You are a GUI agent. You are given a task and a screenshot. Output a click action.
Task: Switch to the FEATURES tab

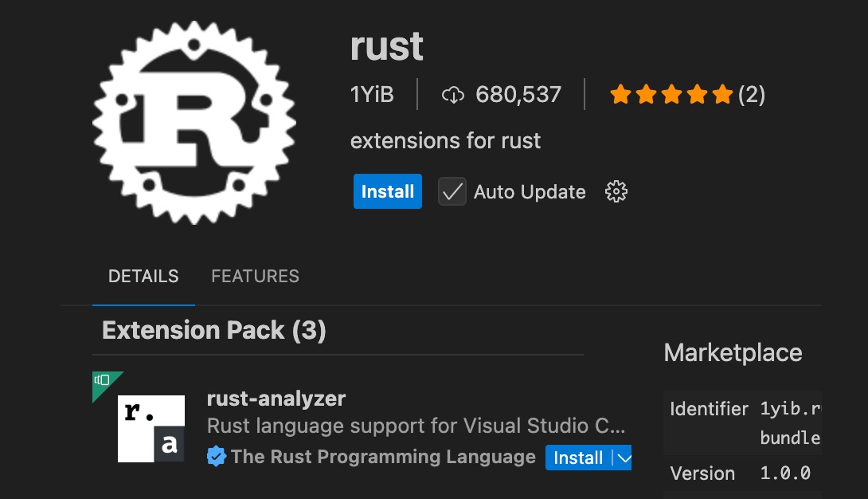[x=255, y=276]
